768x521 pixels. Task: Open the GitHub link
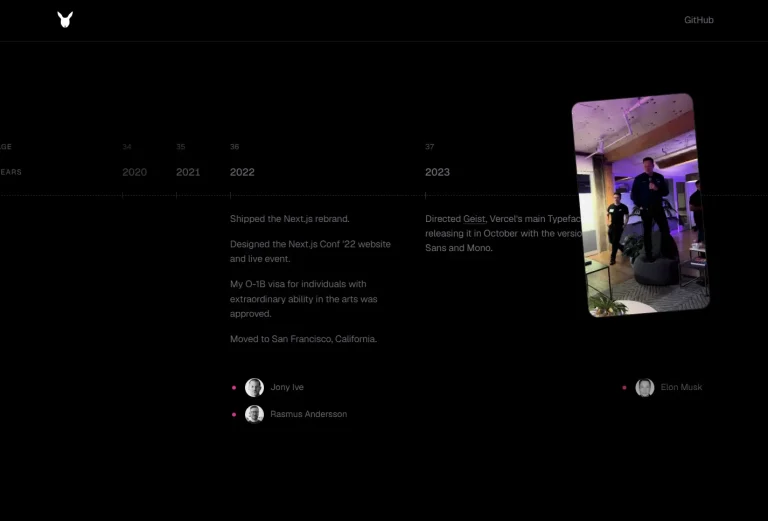pos(698,20)
